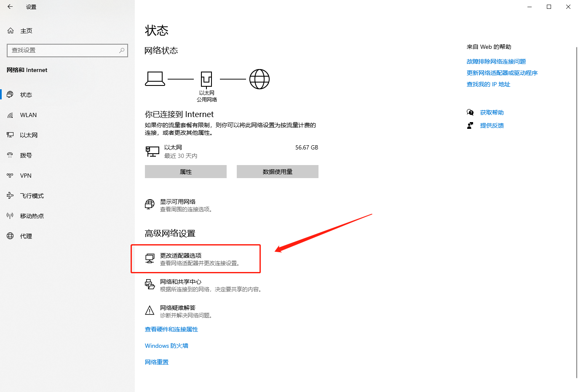This screenshot has height=392, width=578.
Task: Go to 以太网 sidebar section
Action: coord(67,135)
